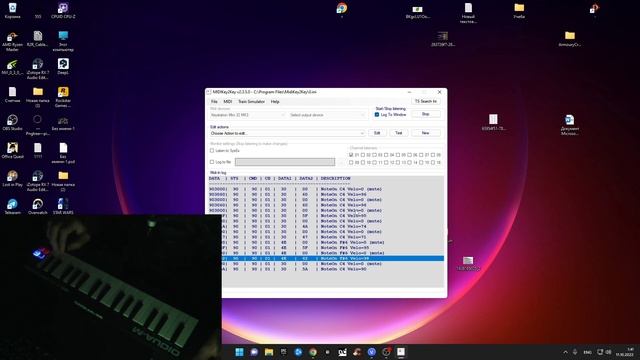The image size is (640, 360).
Task: Switch input language via ENG indicator
Action: [x=587, y=352]
